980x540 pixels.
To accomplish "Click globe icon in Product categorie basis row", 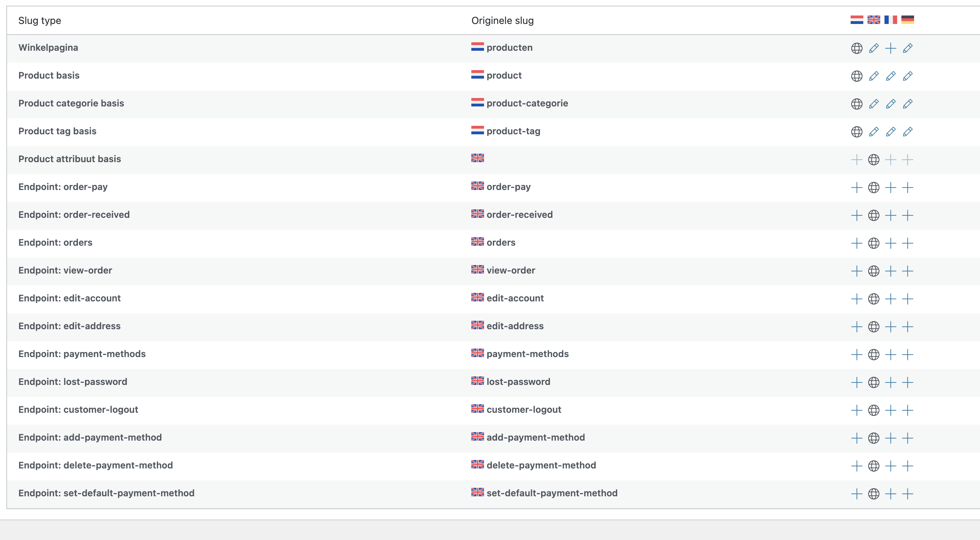I will [857, 104].
